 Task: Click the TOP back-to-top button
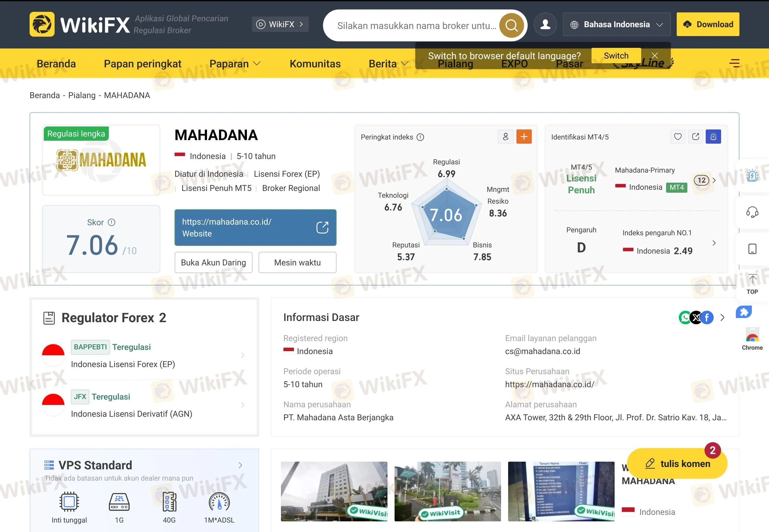pyautogui.click(x=752, y=284)
